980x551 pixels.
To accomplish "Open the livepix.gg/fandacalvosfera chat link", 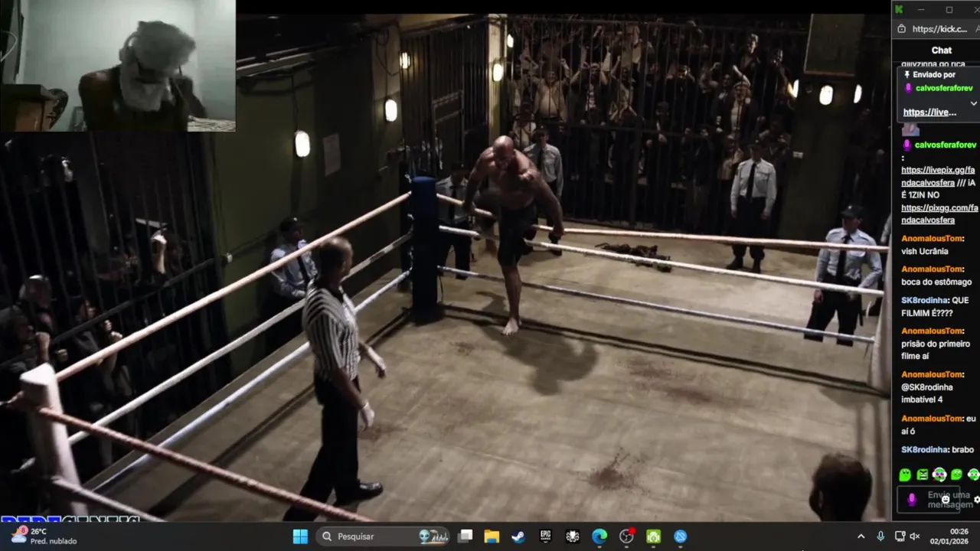I will [x=938, y=177].
